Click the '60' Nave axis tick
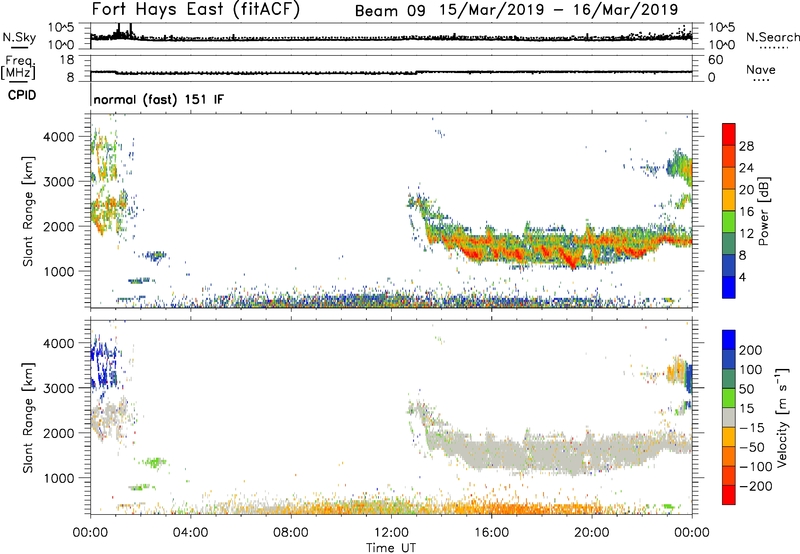 715,60
